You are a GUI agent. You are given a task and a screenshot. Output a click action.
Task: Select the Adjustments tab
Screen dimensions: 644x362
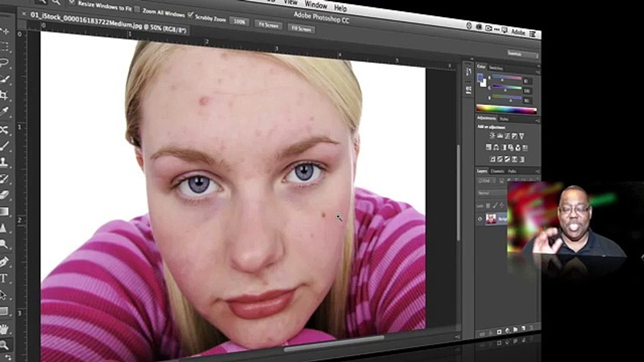pos(487,118)
